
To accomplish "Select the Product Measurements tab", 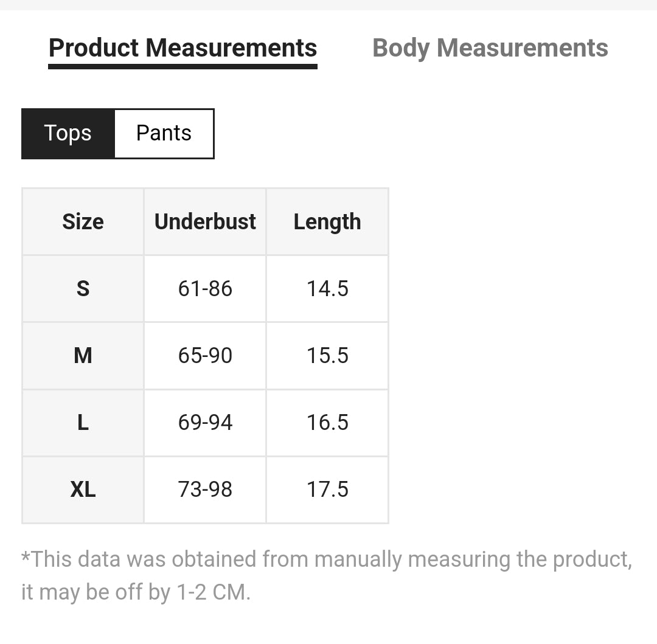I will [182, 48].
